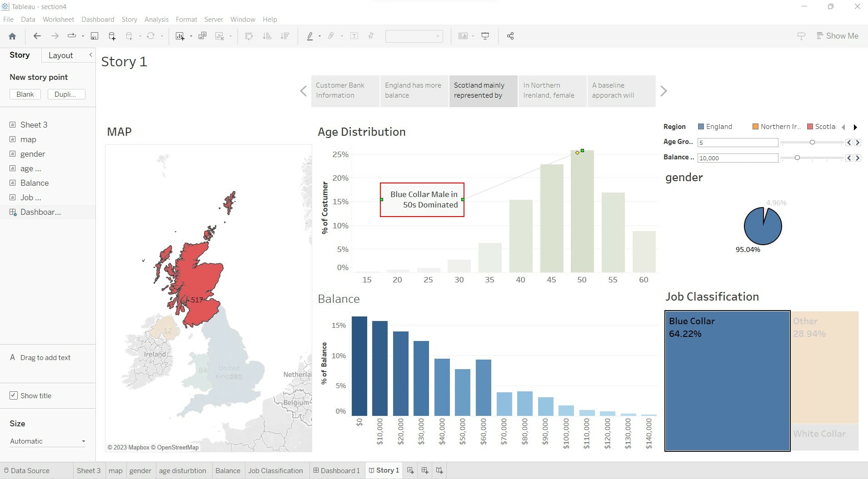
Task: Save the workbook using the save icon
Action: [95, 36]
